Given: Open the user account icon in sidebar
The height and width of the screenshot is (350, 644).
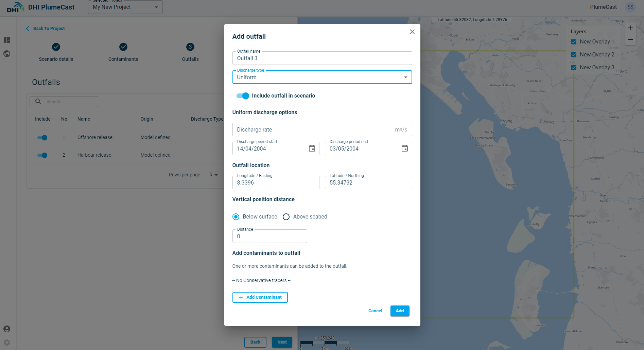Looking at the screenshot, I should 7,329.
